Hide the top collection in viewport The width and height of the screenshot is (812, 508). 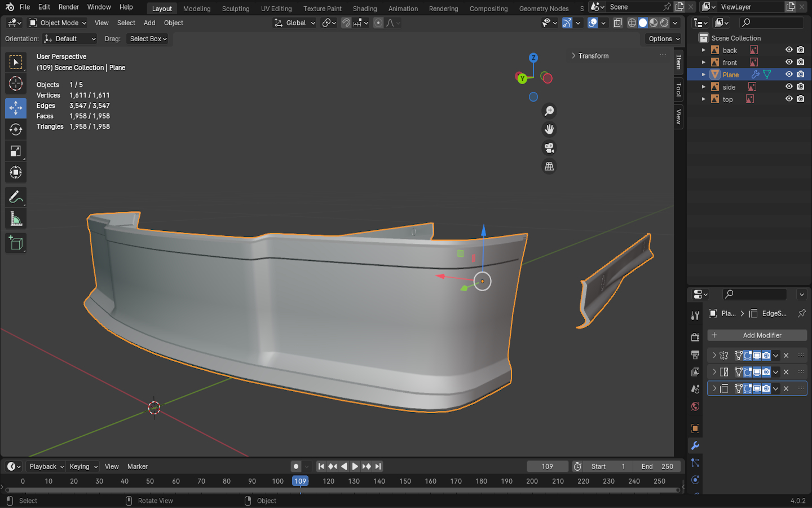pos(789,99)
